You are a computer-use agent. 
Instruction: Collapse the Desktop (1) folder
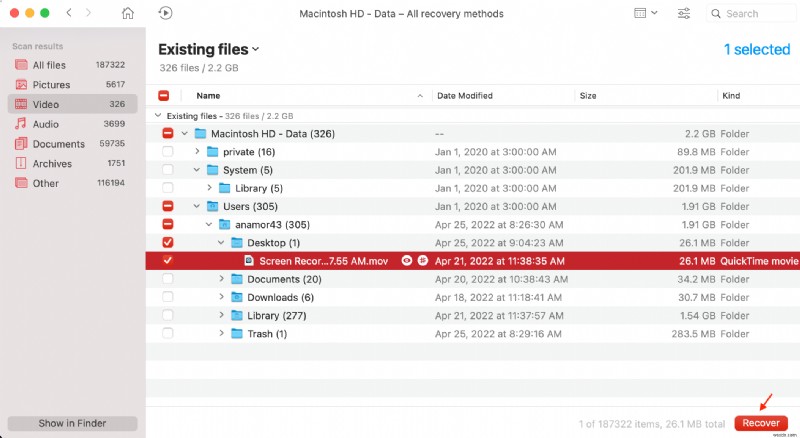pyautogui.click(x=221, y=242)
